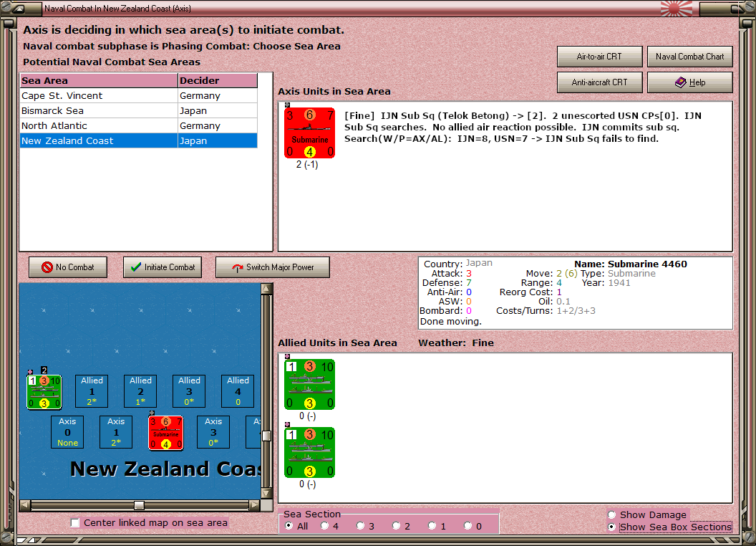Click the IJN Sub Sq search result text

[x=523, y=127]
